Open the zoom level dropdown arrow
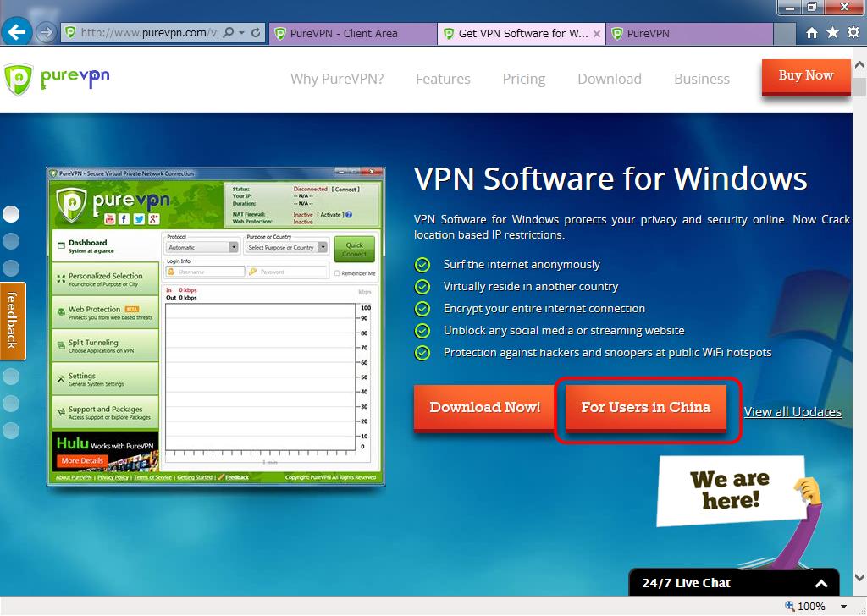 click(x=844, y=607)
